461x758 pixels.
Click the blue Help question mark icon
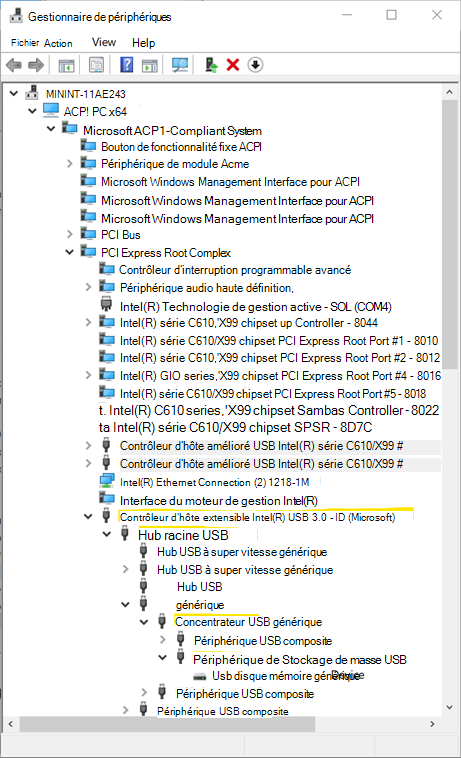tap(127, 65)
